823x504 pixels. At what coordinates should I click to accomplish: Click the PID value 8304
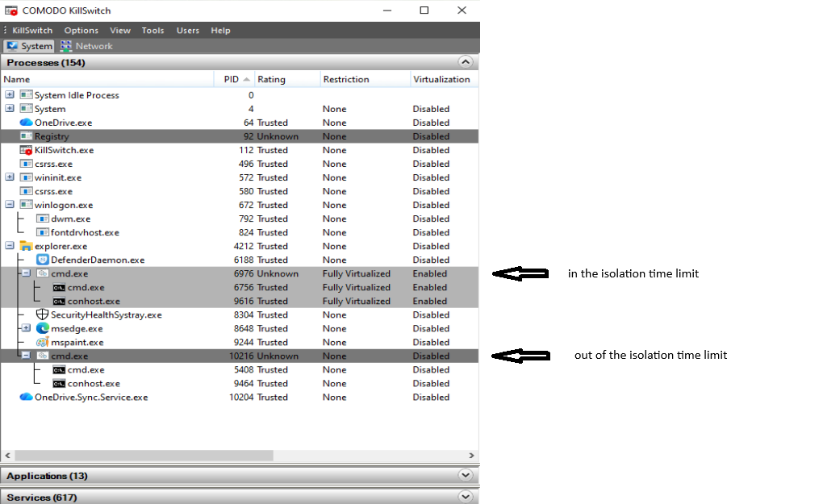[x=244, y=314]
